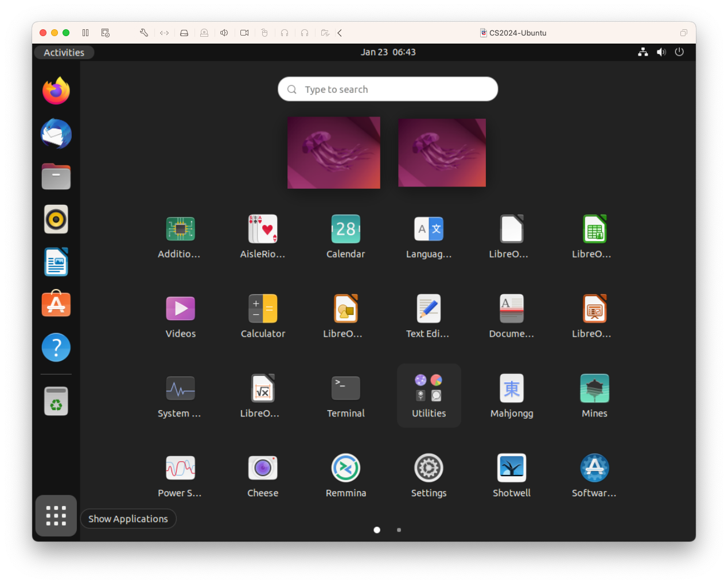The image size is (728, 584).
Task: Expand the Utilities app folder
Action: (x=429, y=395)
